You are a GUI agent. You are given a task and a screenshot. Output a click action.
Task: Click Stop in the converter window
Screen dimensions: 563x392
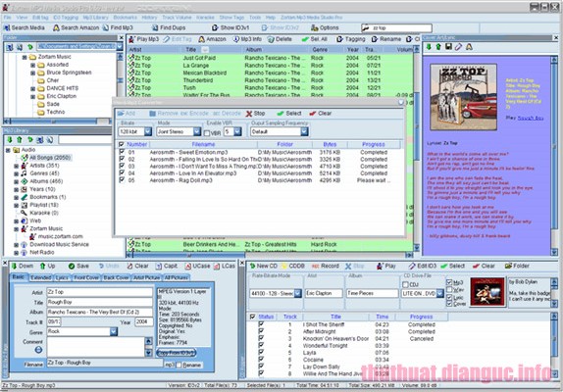click(255, 114)
